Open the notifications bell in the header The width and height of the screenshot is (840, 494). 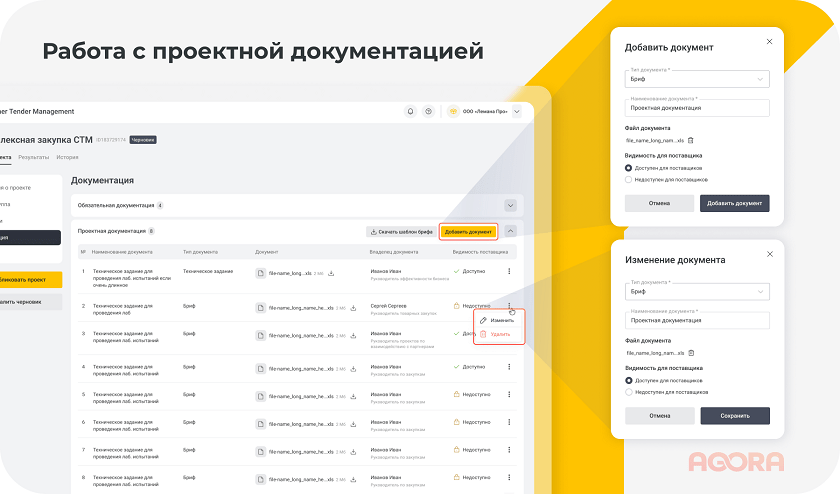[410, 111]
